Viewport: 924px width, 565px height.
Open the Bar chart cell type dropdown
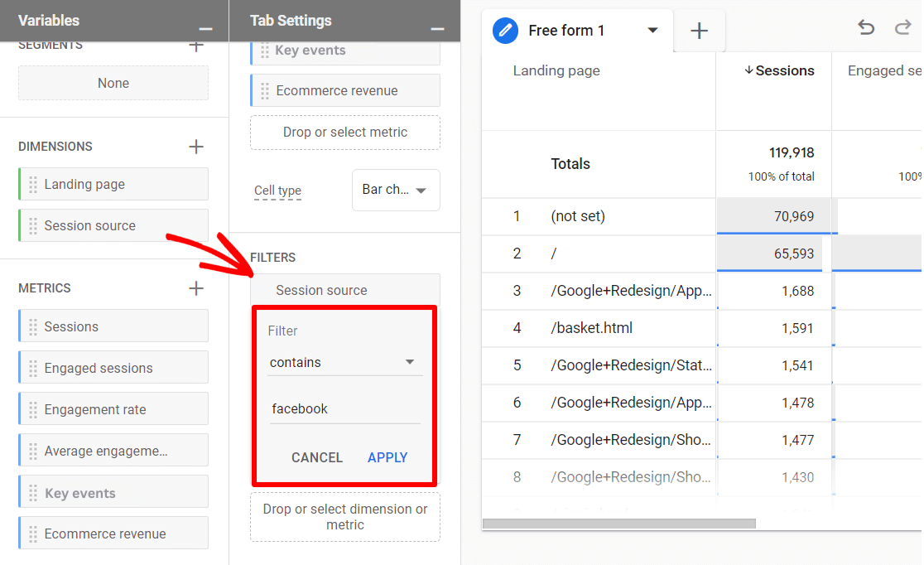pyautogui.click(x=396, y=190)
